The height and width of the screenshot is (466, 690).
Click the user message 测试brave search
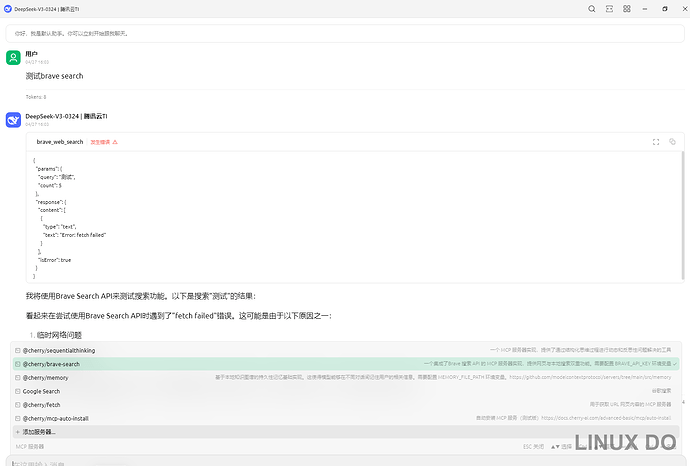(54, 76)
